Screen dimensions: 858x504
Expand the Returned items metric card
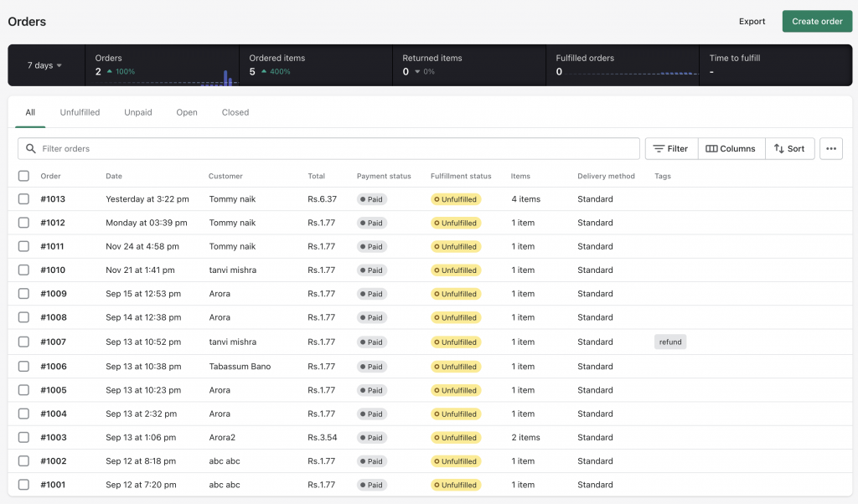469,65
